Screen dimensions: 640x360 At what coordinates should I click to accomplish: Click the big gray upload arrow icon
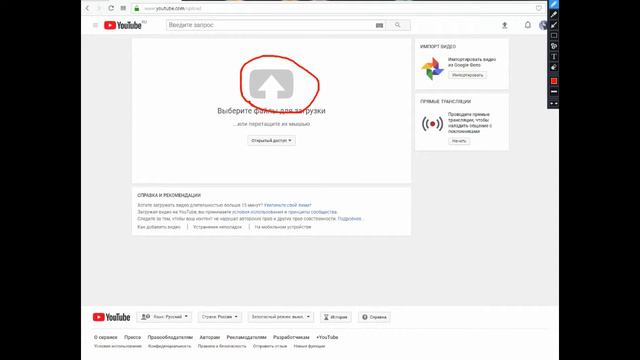point(271,84)
